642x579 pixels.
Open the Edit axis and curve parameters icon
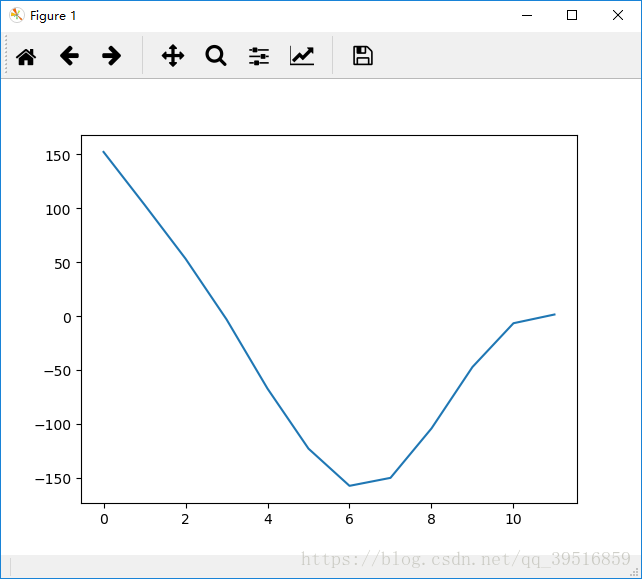302,56
